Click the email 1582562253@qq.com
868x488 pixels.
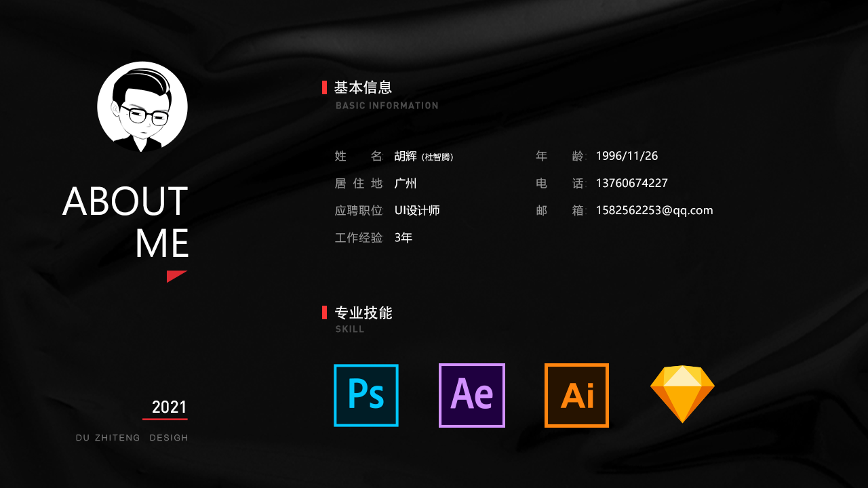[x=654, y=210]
